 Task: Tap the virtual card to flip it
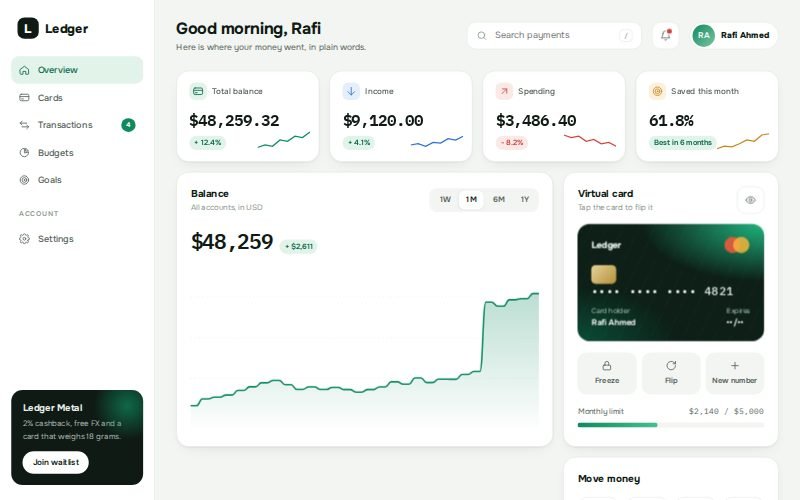point(670,282)
